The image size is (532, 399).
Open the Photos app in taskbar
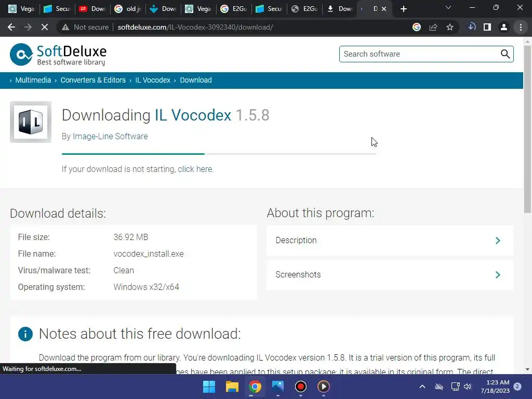(x=277, y=387)
